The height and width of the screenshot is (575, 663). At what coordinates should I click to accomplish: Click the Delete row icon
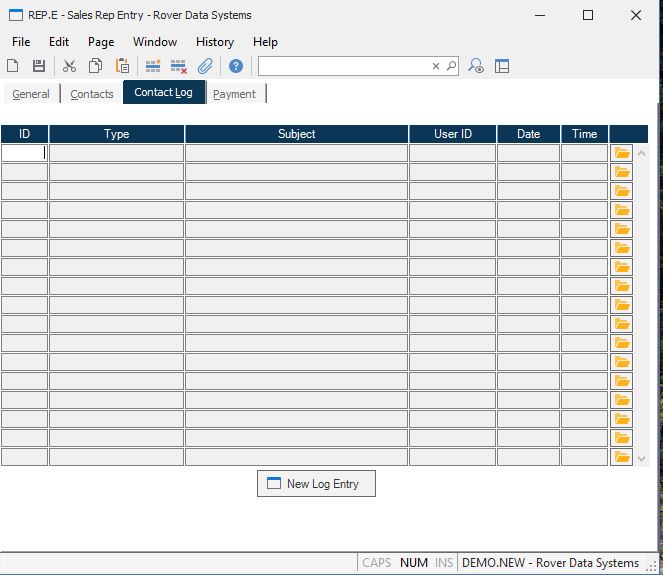(x=179, y=66)
